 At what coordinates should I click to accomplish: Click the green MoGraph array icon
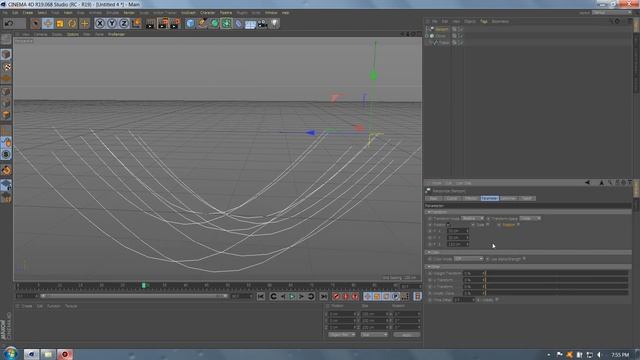tap(227, 23)
